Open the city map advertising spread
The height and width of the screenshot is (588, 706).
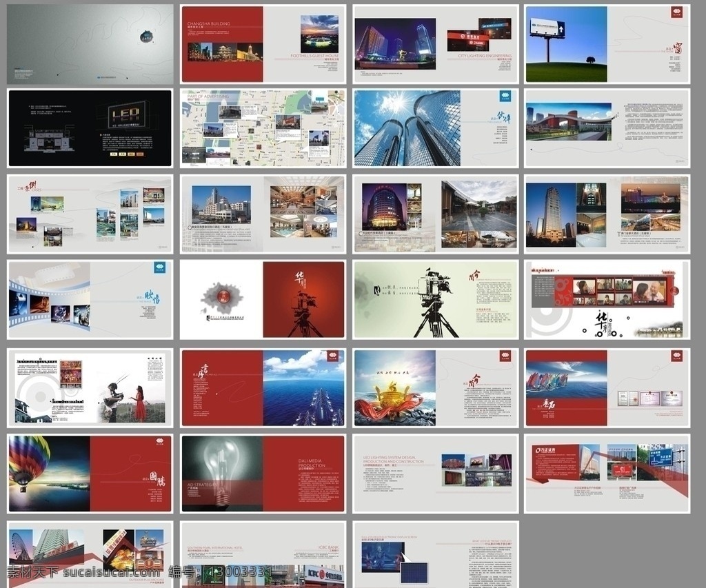tap(263, 128)
